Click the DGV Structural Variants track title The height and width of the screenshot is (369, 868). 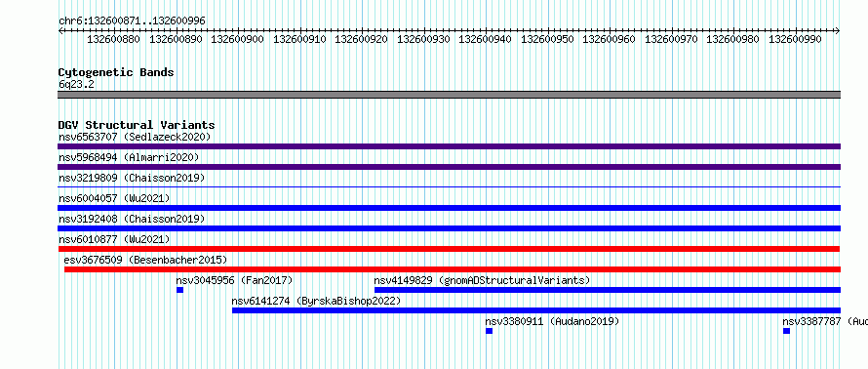pos(137,125)
